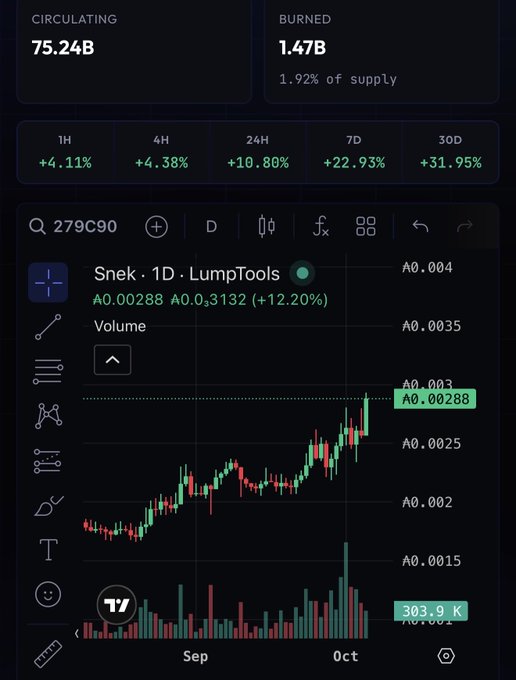Open the indicator templates grid
Image resolution: width=516 pixels, height=680 pixels.
pyautogui.click(x=366, y=226)
